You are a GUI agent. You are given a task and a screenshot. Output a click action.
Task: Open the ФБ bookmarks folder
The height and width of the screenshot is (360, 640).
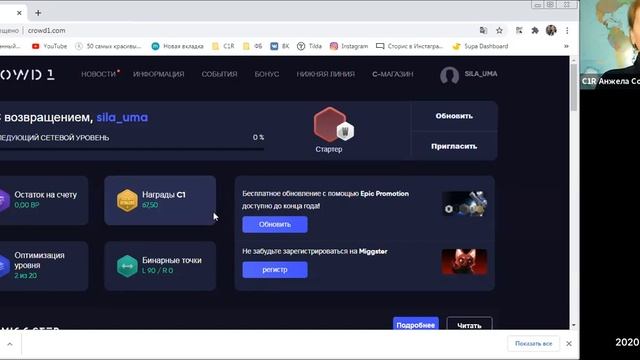pyautogui.click(x=253, y=47)
